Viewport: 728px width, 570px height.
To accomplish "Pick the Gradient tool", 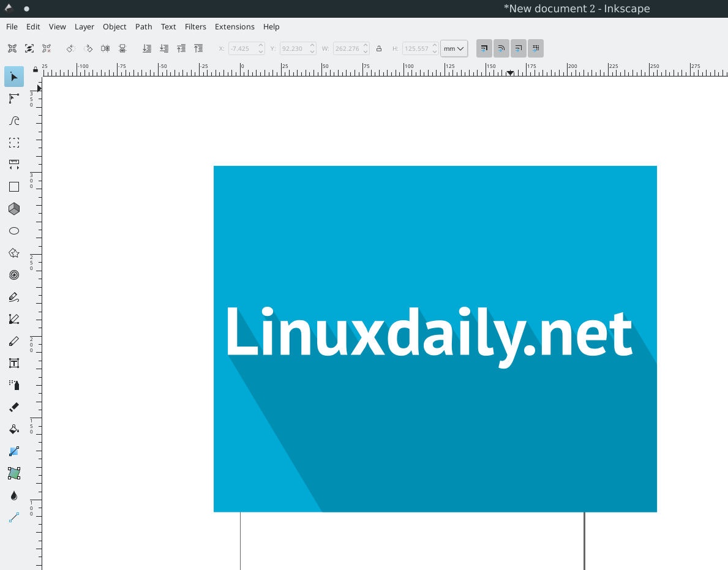I will tap(13, 451).
